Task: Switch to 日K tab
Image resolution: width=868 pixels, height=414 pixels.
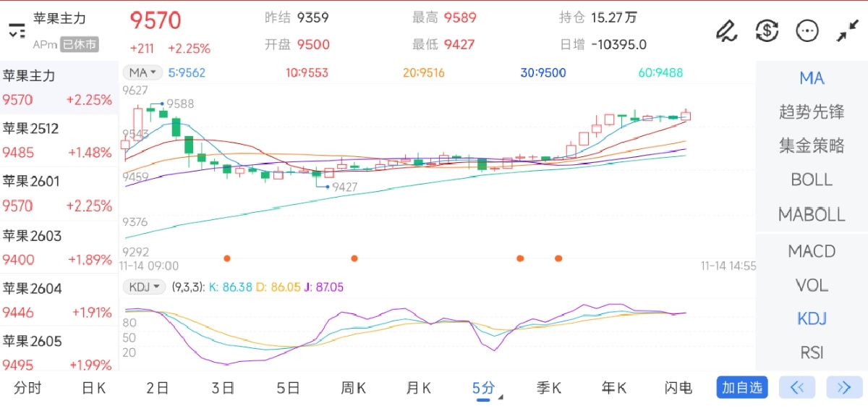Action: [x=93, y=388]
